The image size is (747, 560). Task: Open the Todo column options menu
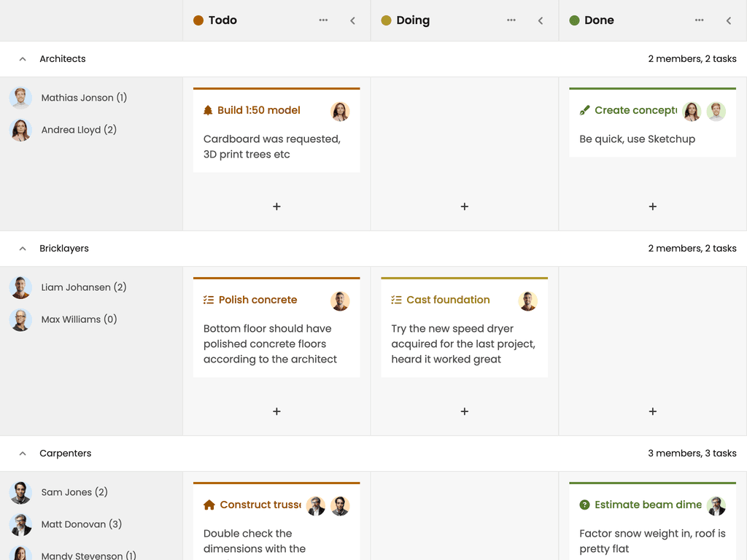tap(323, 20)
